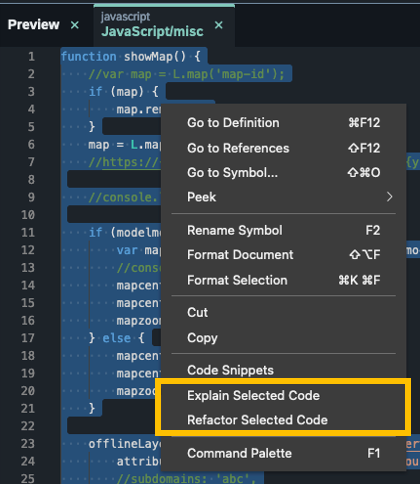Click line number 17 in gutter
Screen dimensions: 420x484
pyautogui.click(x=28, y=338)
